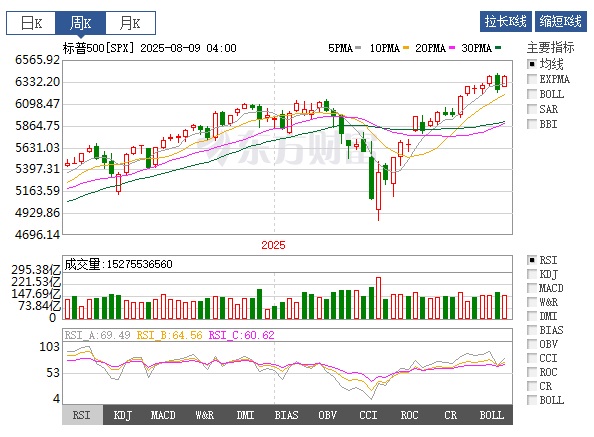The image size is (594, 437).
Task: Click the 缩短K线 button
Action: click(561, 21)
